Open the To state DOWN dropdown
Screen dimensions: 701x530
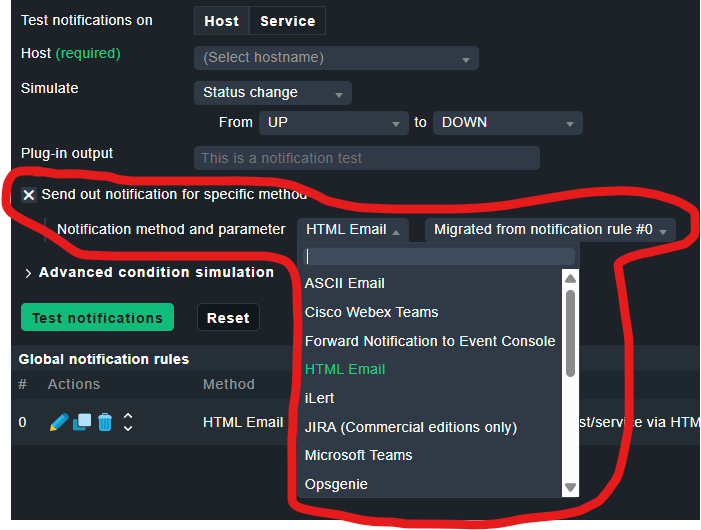507,123
